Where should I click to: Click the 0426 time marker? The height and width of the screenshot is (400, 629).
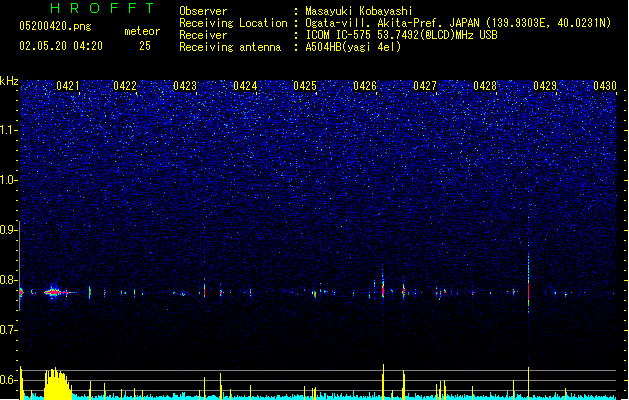click(365, 86)
